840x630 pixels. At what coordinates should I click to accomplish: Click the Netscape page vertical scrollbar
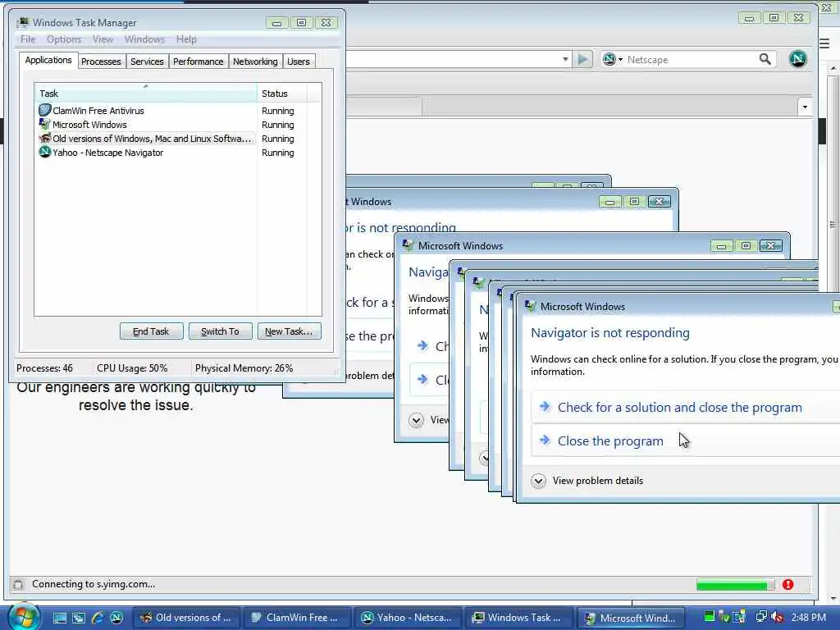833,332
